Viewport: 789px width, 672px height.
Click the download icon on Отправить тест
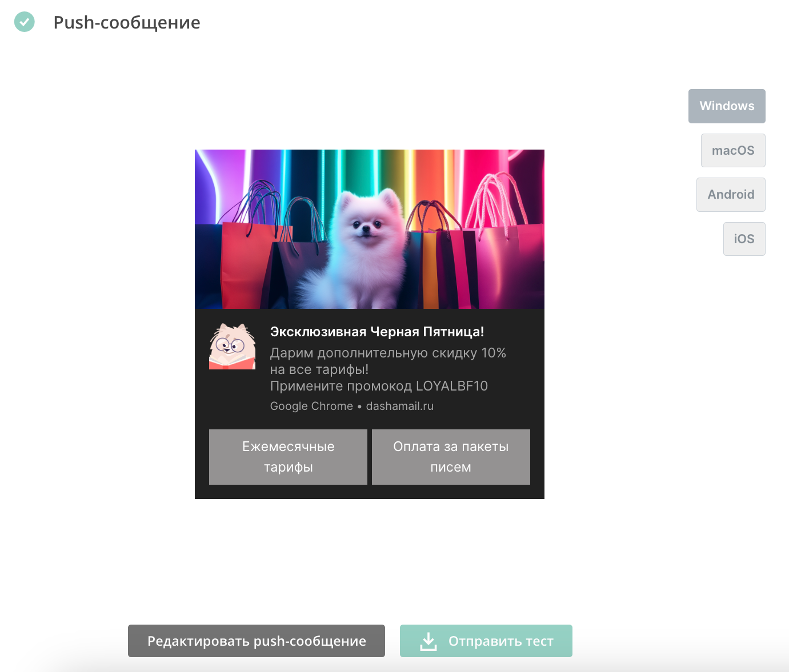(428, 641)
